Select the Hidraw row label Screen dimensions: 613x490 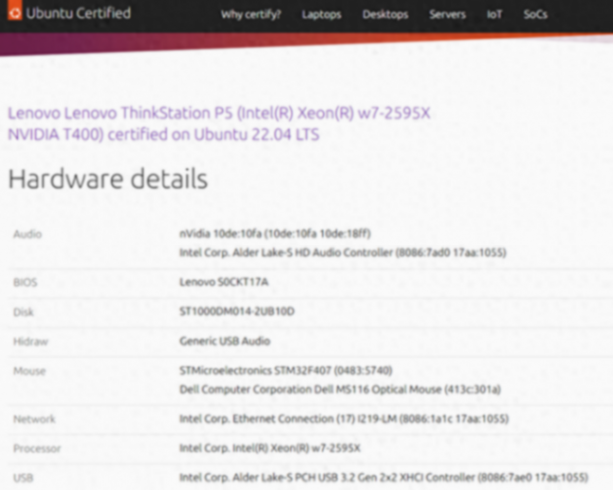pos(30,342)
